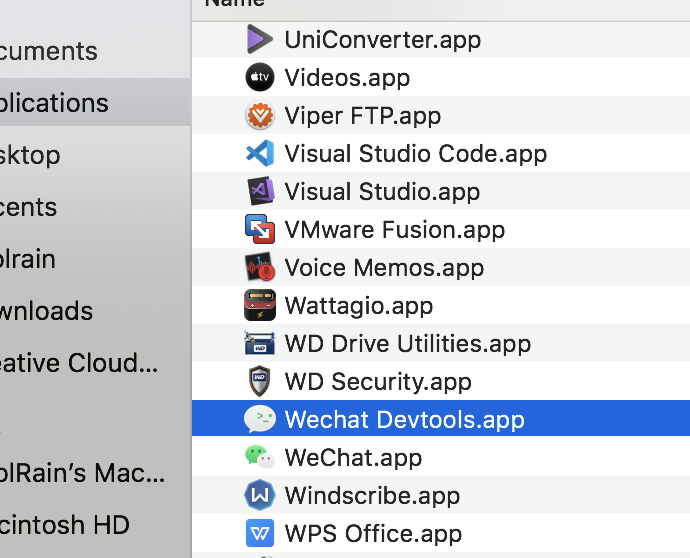Viewport: 690px width, 558px height.
Task: Select the Voice Memos.app file name
Action: point(384,267)
